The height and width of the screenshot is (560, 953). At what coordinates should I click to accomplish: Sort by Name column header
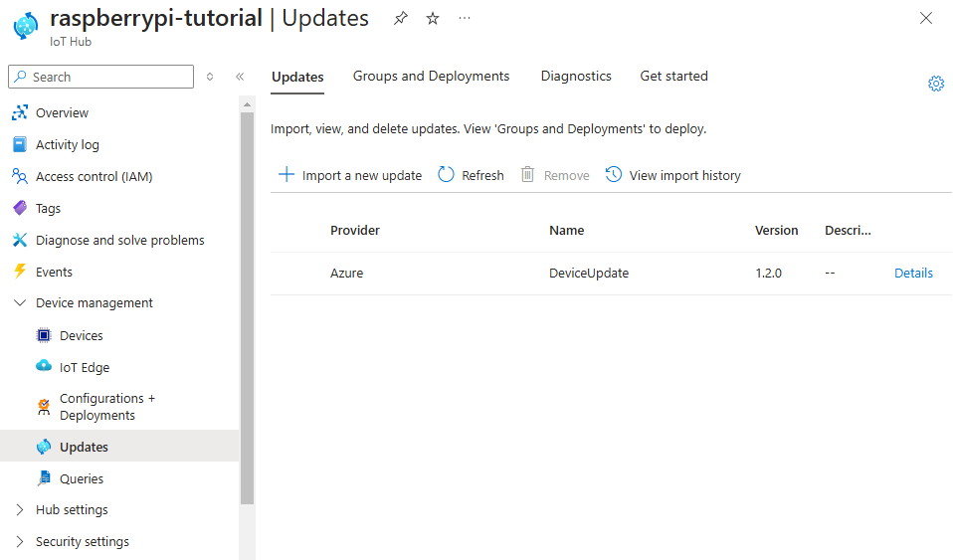(566, 231)
